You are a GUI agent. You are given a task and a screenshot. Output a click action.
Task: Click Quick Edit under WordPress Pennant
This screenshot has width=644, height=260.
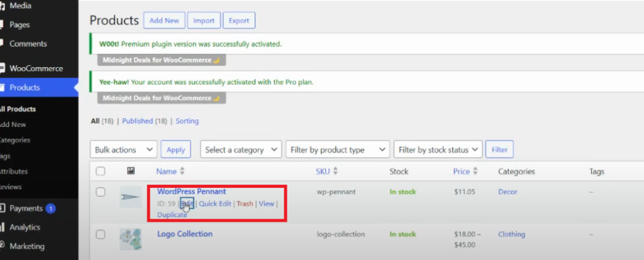click(216, 203)
